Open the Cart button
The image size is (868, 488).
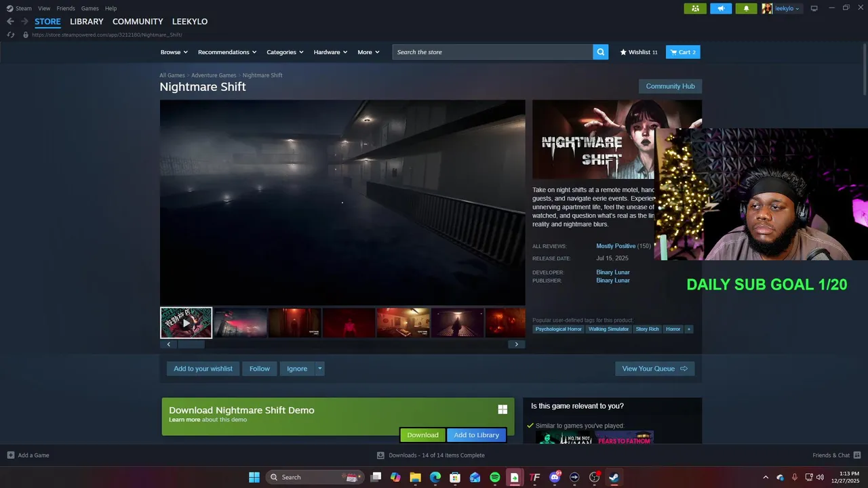tap(683, 52)
